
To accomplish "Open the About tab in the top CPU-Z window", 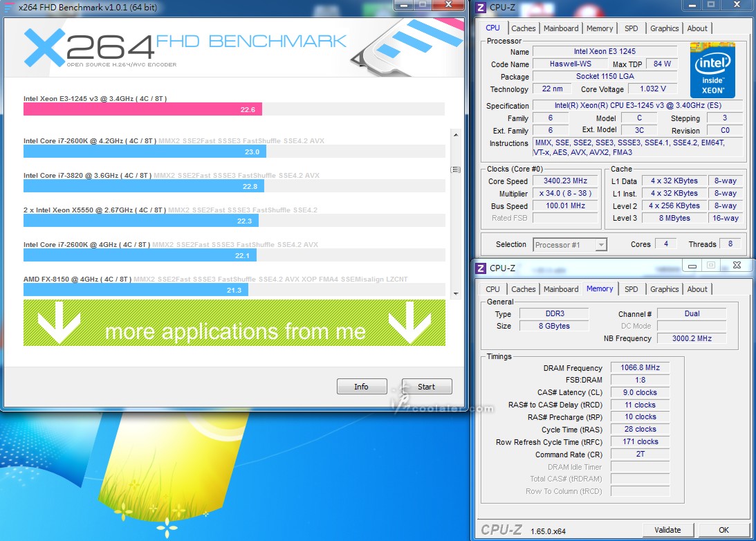I will point(697,28).
